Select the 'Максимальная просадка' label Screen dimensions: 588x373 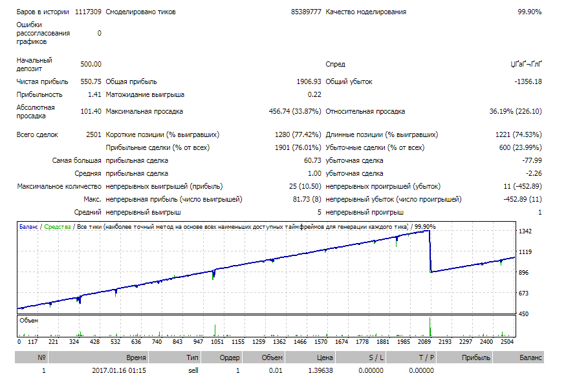pyautogui.click(x=144, y=111)
